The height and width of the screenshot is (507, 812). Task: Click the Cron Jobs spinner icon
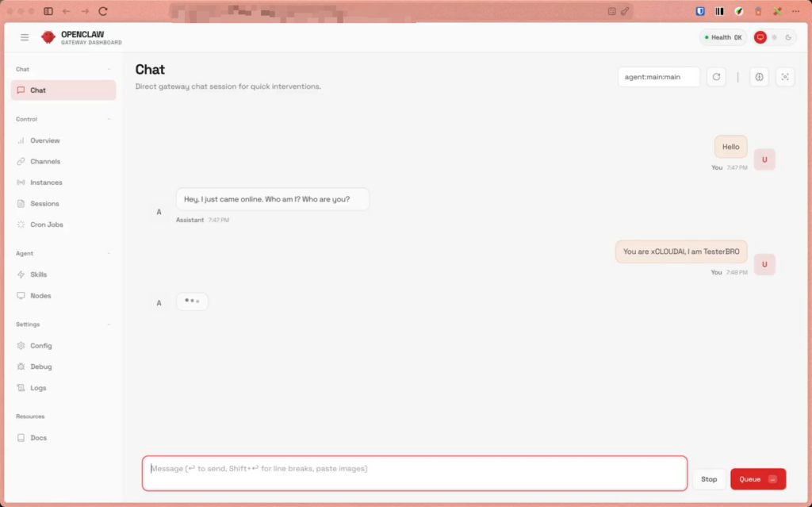pos(21,225)
